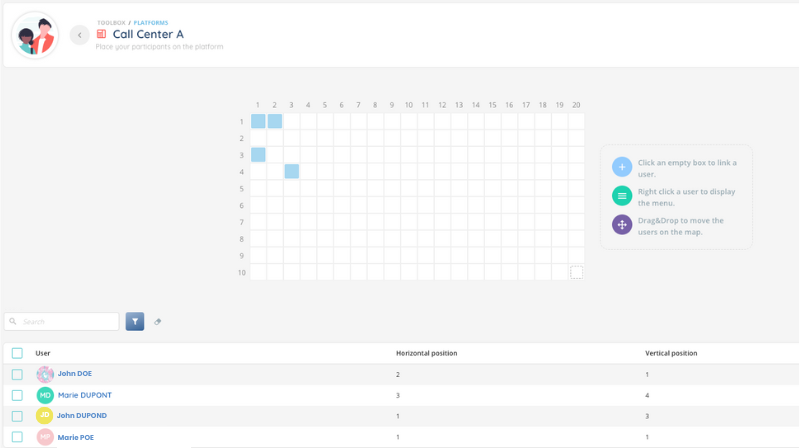
Task: Click the green menu lines icon
Action: 622,196
